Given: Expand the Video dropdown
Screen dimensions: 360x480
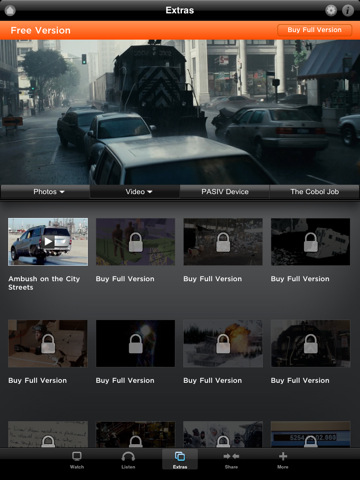Looking at the screenshot, I should [x=135, y=192].
